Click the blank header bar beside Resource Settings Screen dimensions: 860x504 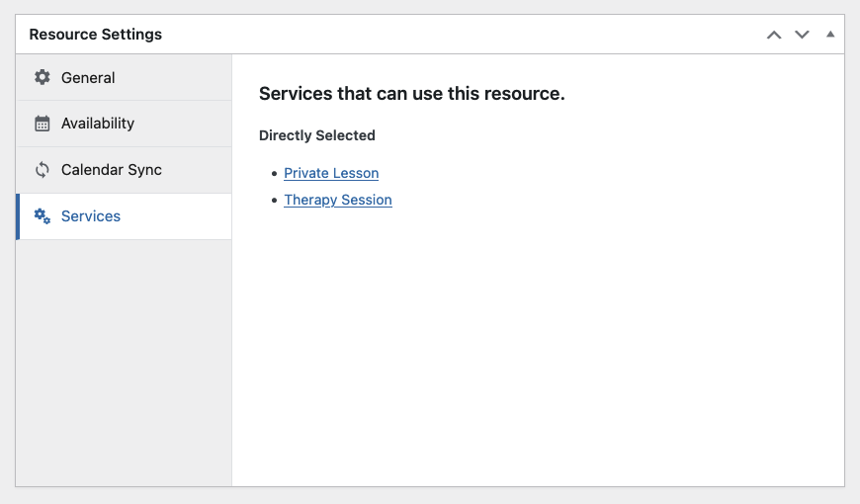[x=461, y=35]
